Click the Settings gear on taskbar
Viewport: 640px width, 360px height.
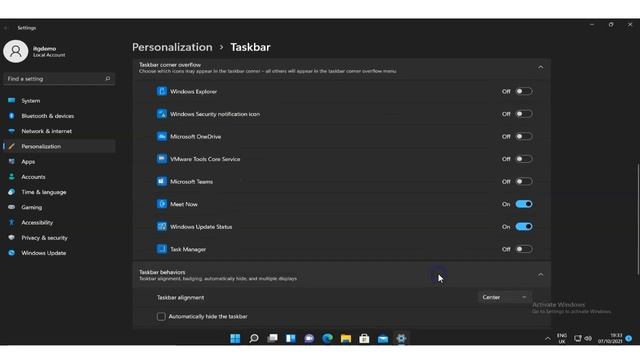[401, 338]
